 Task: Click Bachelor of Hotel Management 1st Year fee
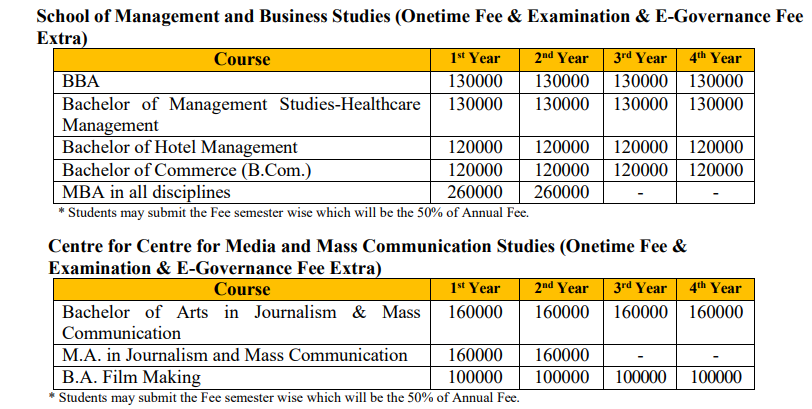475,148
